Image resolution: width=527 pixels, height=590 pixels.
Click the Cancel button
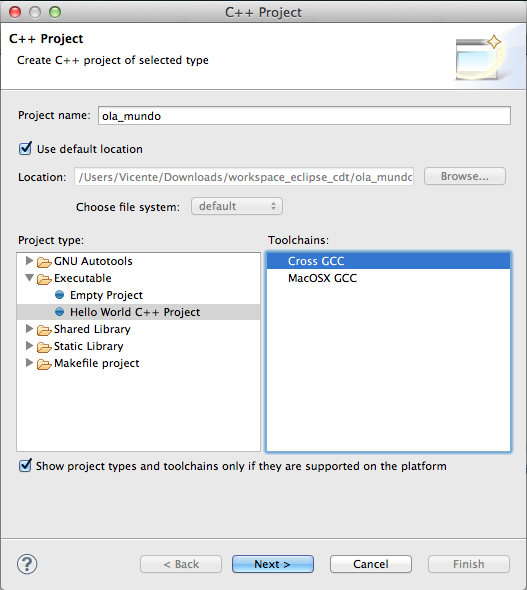tap(371, 564)
